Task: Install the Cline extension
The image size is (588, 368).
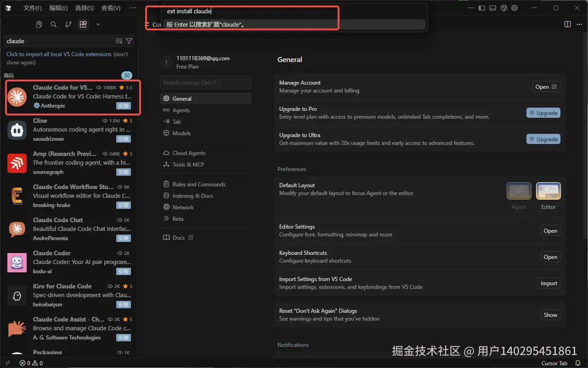Action: click(x=124, y=139)
